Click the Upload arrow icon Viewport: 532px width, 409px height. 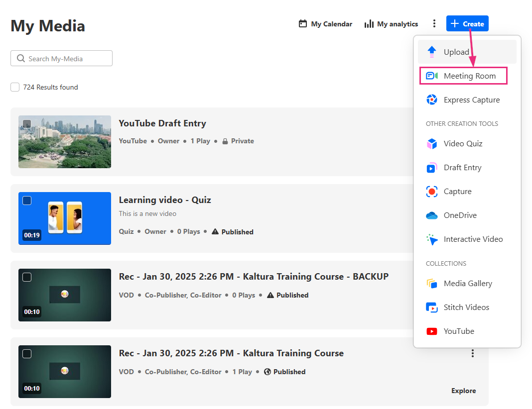click(x=431, y=52)
